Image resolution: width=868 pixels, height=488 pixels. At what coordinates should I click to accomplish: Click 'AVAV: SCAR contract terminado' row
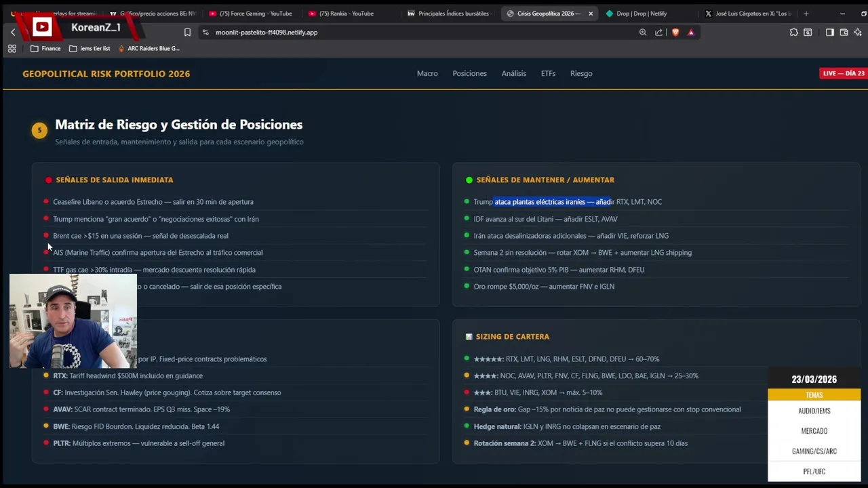[x=141, y=409]
